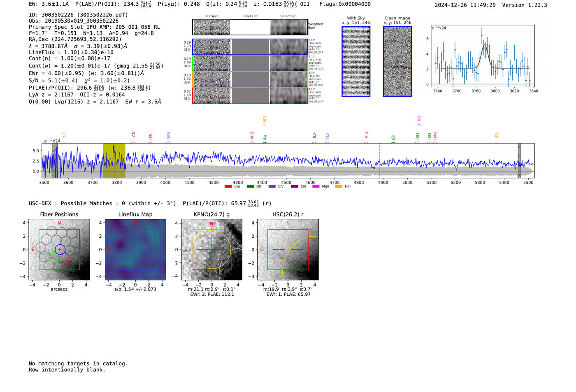
Task: Click the dashed vertical line near 4880Å
Action: [379, 161]
